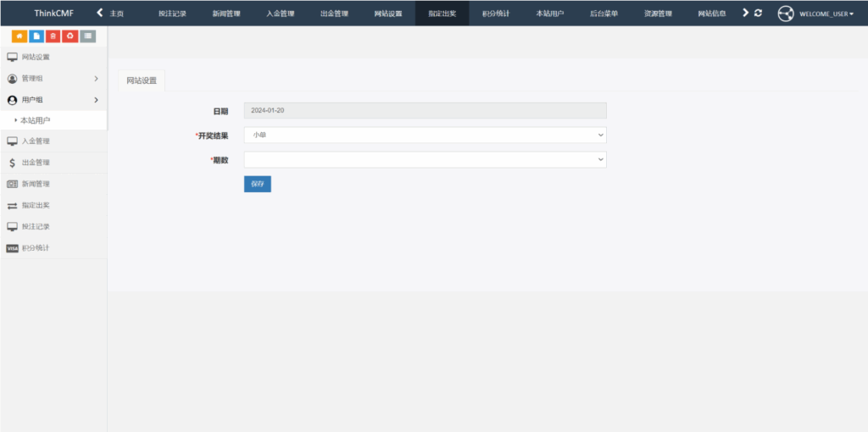Open 出金管理 with dollar icon in sidebar
The image size is (868, 432).
(36, 163)
